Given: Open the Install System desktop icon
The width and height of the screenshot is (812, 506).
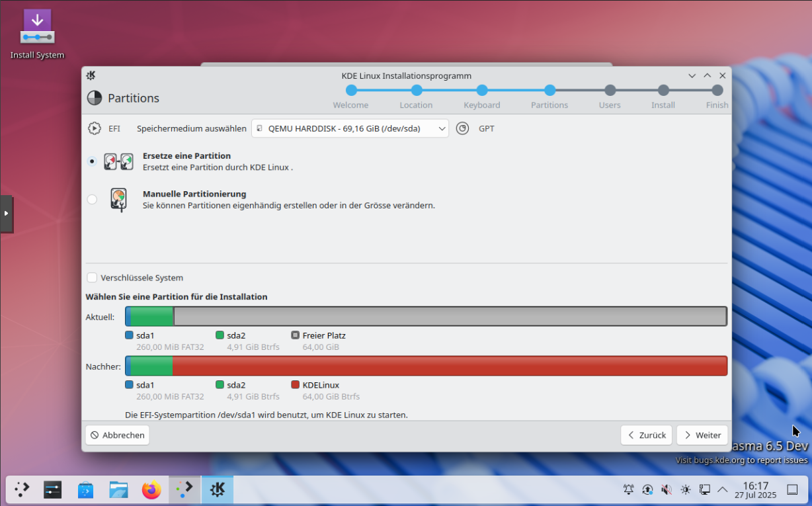Looking at the screenshot, I should tap(37, 34).
